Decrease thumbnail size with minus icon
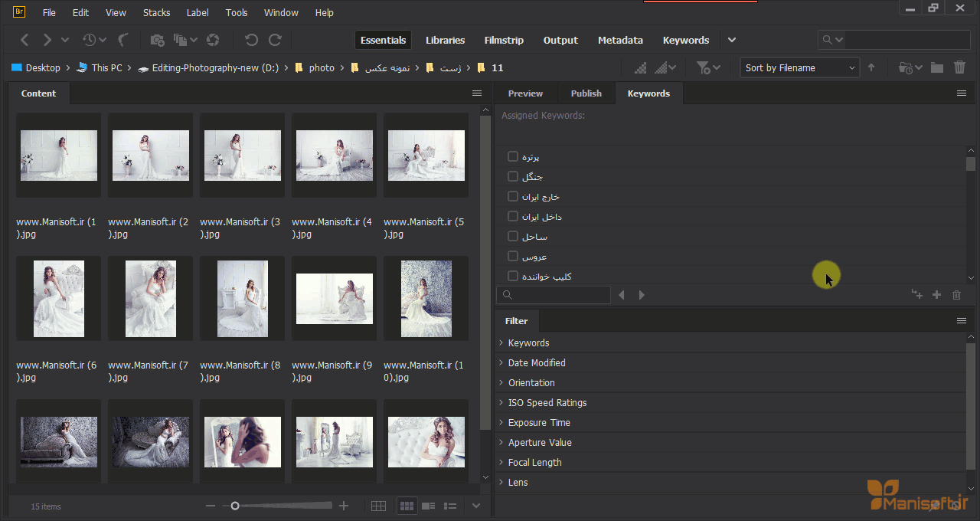 coord(211,506)
